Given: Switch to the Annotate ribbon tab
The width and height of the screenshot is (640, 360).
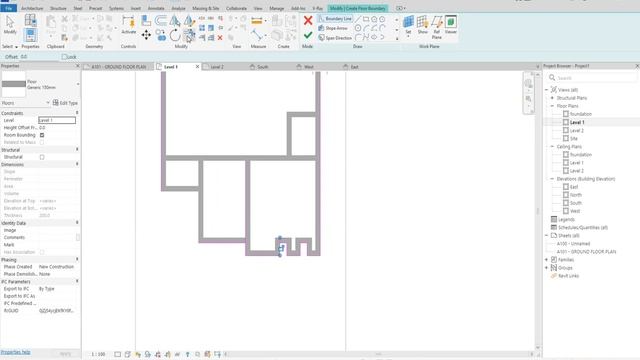Looking at the screenshot, I should pyautogui.click(x=156, y=8).
